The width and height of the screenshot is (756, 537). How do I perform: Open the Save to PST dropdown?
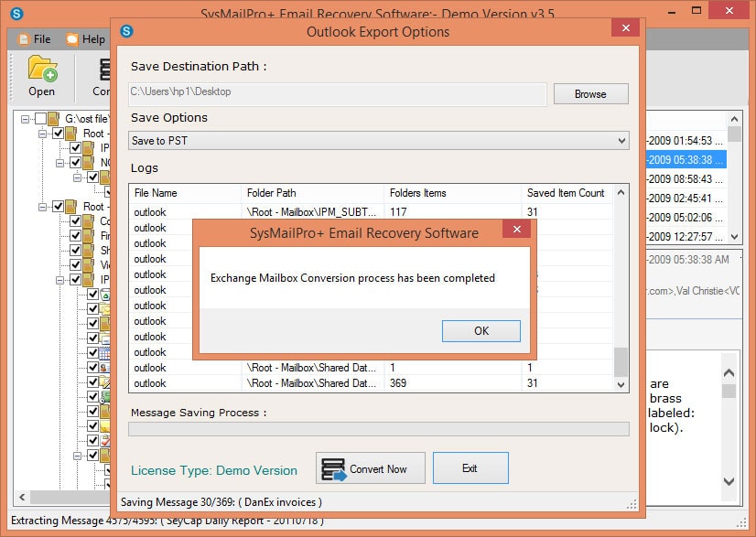click(621, 141)
